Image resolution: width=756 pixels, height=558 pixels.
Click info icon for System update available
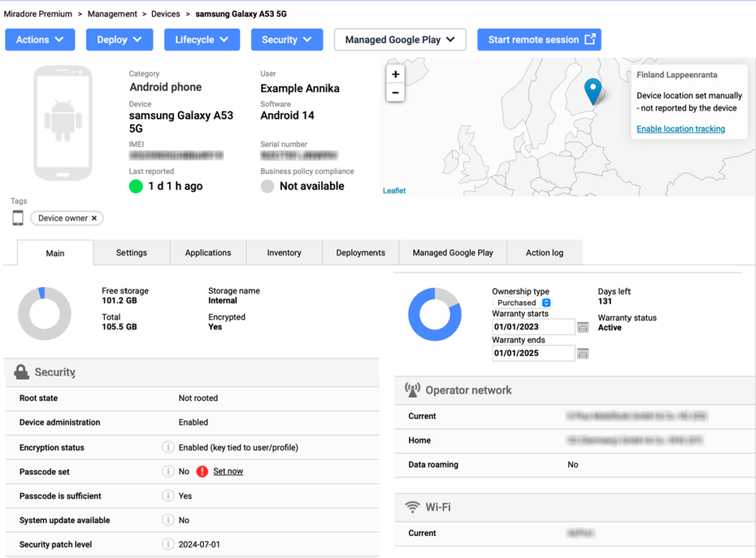pos(168,520)
